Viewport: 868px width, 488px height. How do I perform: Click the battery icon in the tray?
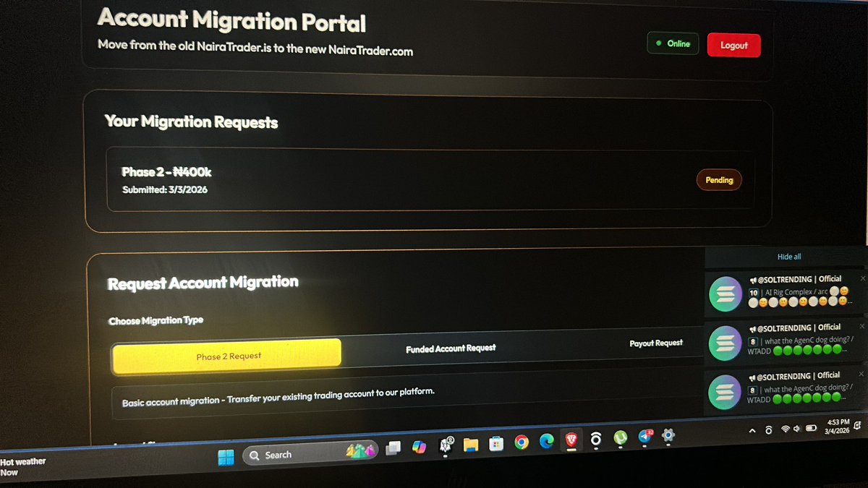(812, 428)
